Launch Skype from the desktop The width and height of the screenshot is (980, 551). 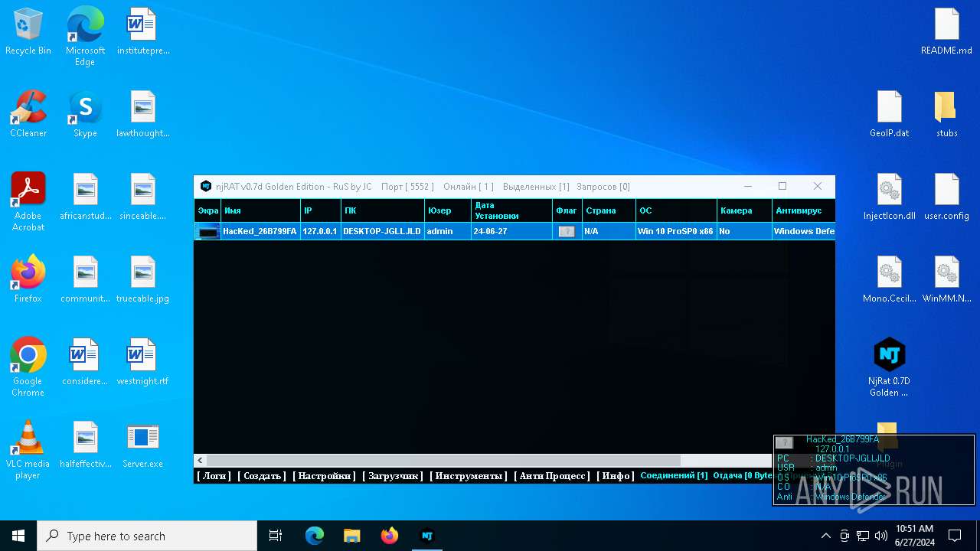[x=85, y=115]
